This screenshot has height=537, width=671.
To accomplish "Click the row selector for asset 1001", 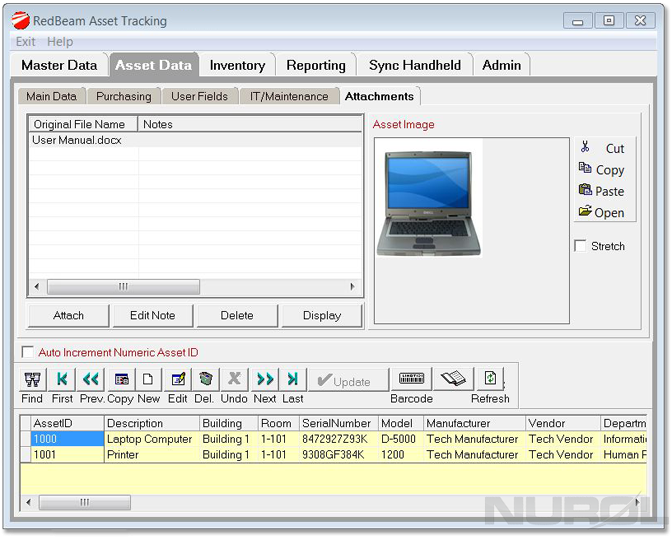I will 26,454.
